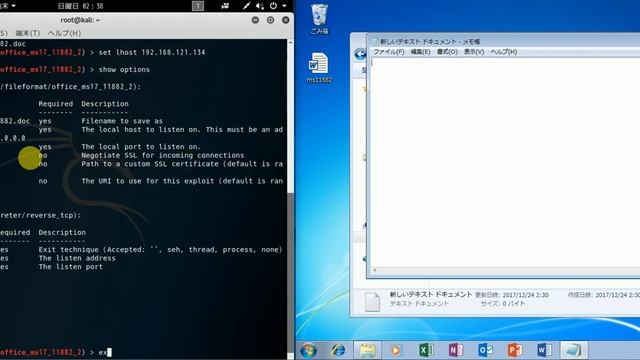
Task: Launch Outlook from the taskbar
Action: (485, 350)
